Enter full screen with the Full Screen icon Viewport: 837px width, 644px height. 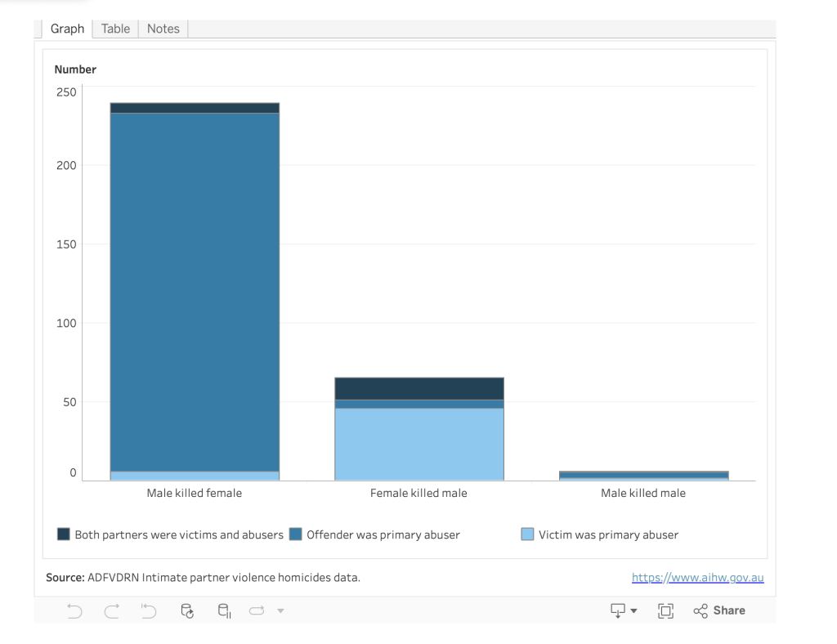pos(665,610)
